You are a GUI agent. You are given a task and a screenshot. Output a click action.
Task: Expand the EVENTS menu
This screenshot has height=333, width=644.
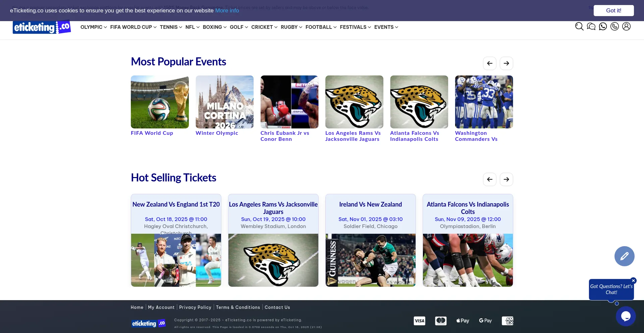tap(386, 27)
